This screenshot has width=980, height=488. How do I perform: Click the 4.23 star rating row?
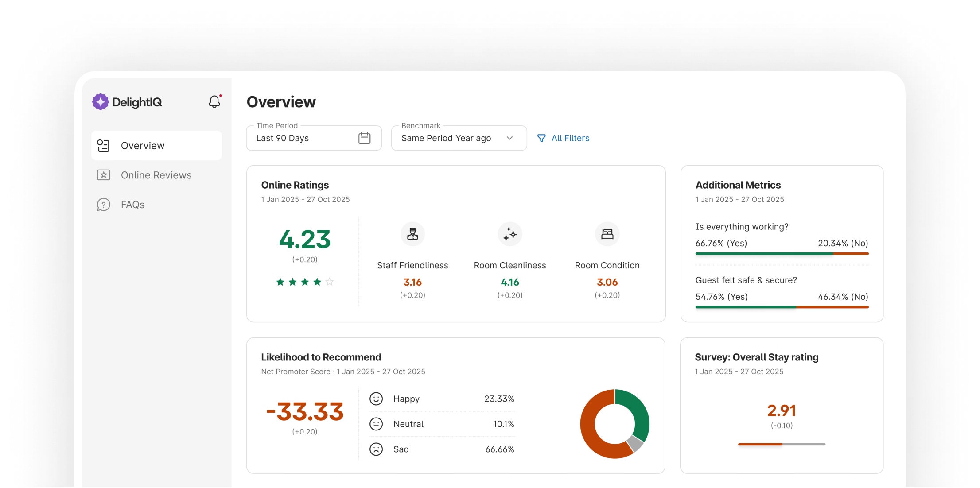305,282
